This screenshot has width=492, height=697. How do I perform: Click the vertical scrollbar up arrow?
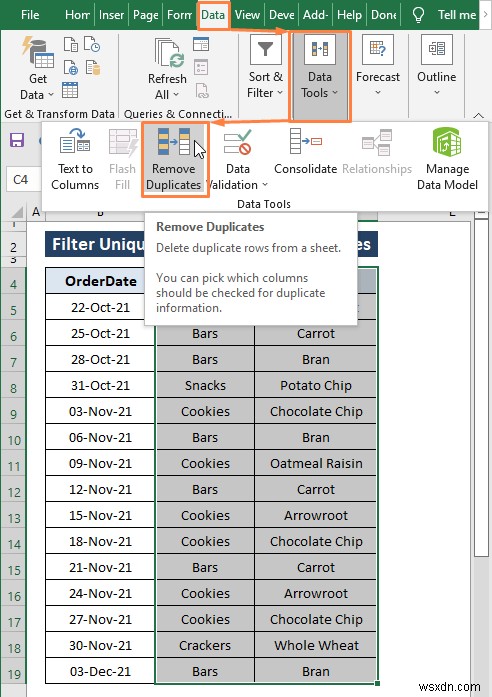[x=481, y=213]
